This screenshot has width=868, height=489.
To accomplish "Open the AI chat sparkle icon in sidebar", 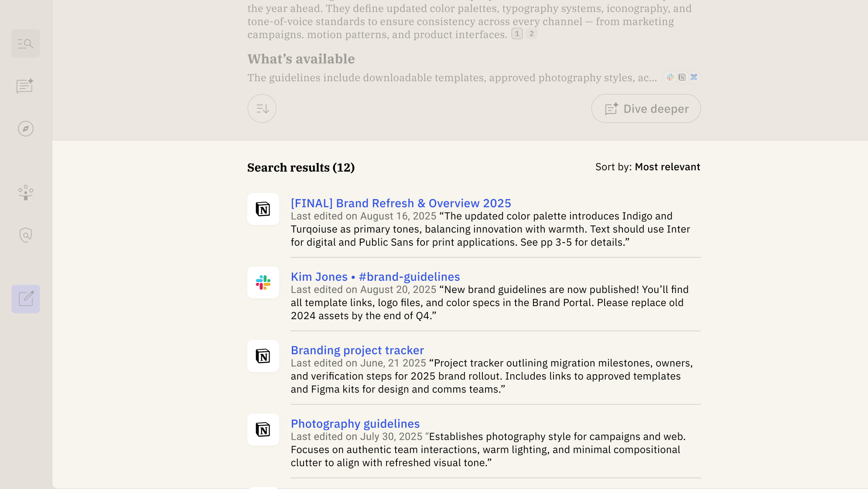I will [25, 86].
